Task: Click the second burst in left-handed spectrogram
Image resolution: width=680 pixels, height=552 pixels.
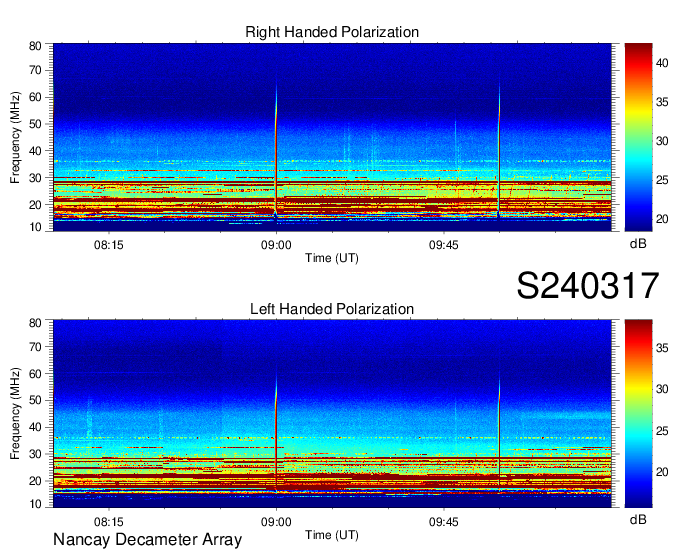Action: (499, 429)
